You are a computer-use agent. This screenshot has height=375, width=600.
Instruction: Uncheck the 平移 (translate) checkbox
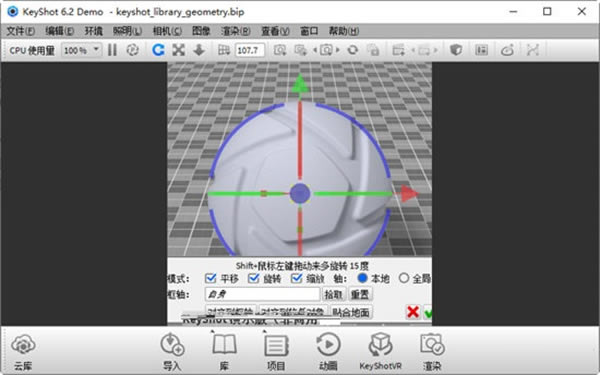[211, 279]
